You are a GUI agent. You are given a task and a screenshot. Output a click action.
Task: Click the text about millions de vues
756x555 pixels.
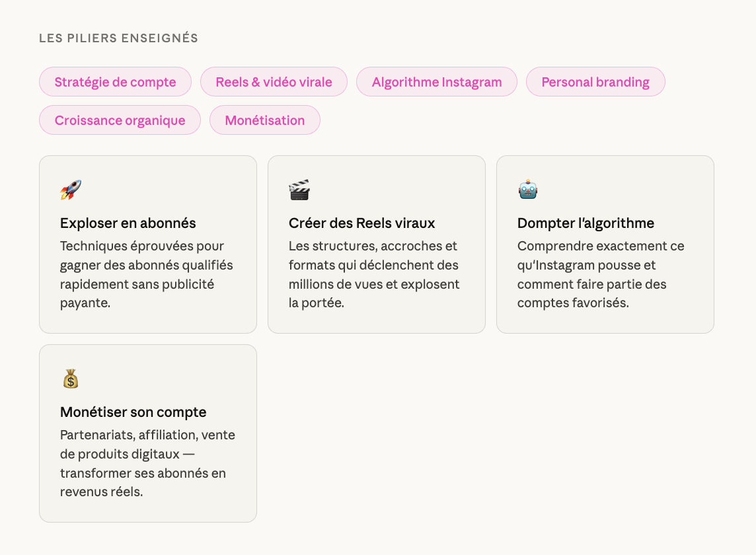(373, 274)
